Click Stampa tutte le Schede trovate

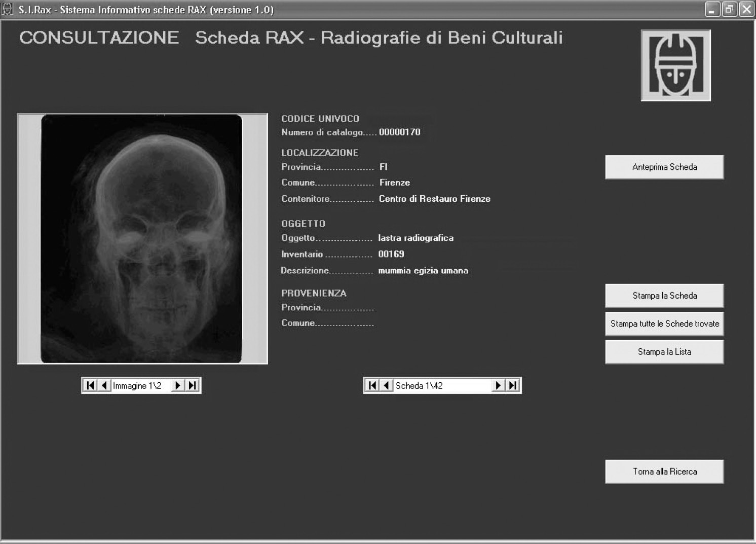coord(664,323)
